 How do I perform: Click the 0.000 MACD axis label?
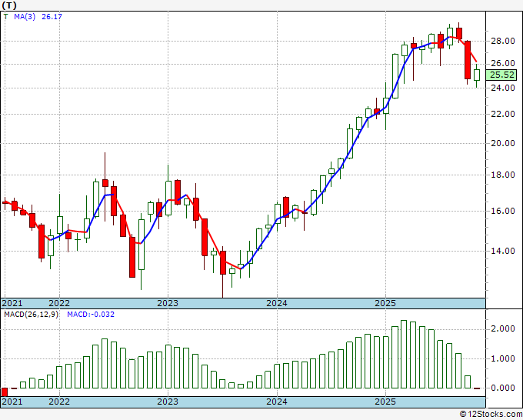pyautogui.click(x=503, y=388)
